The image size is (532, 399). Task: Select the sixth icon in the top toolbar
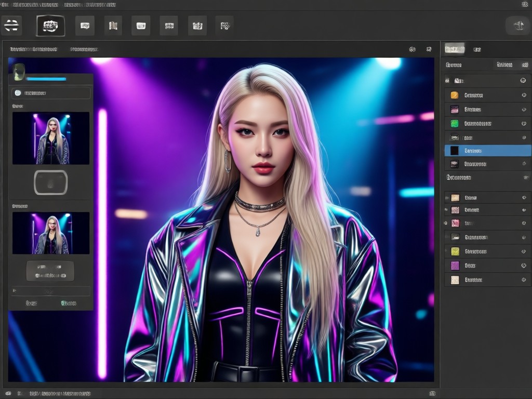[169, 25]
